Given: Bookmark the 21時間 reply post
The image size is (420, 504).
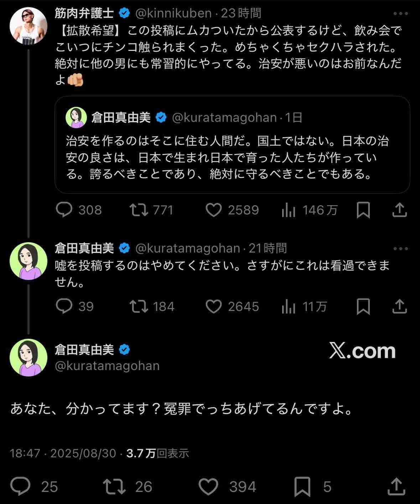Looking at the screenshot, I should coord(363,306).
